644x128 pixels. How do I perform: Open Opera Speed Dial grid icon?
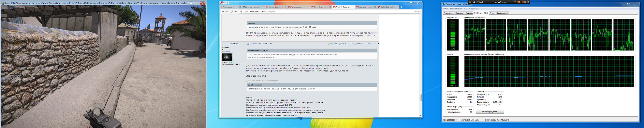236,12
